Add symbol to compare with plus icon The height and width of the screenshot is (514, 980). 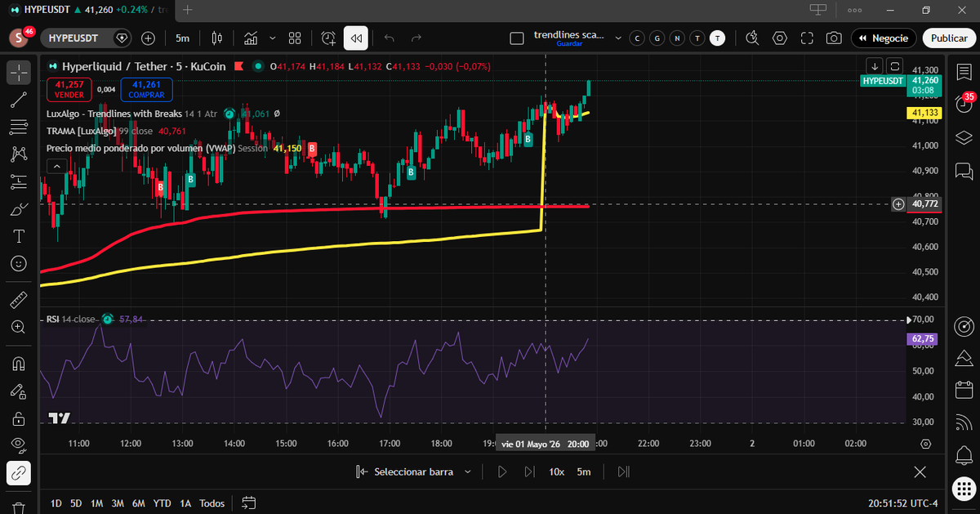coord(148,38)
